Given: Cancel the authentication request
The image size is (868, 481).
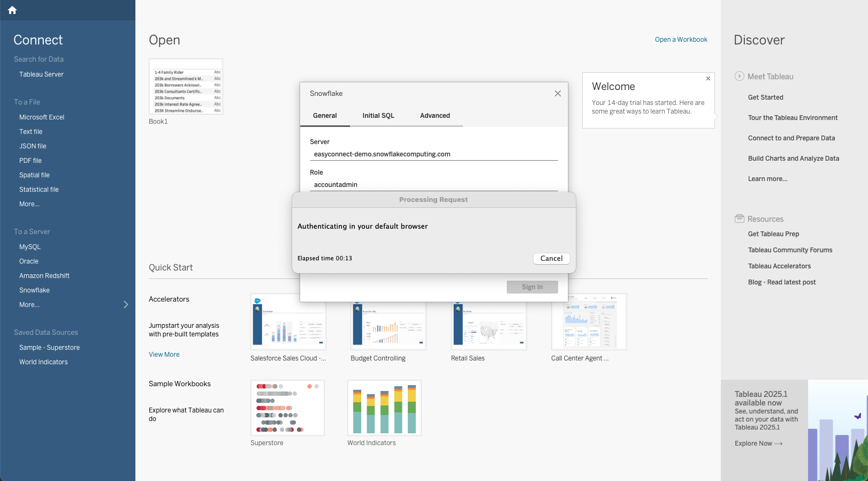Looking at the screenshot, I should tap(551, 259).
